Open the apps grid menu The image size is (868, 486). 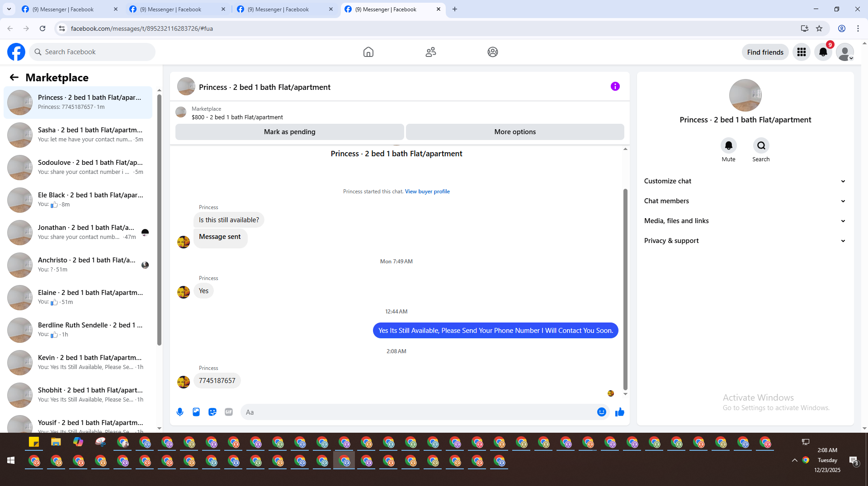pyautogui.click(x=802, y=52)
